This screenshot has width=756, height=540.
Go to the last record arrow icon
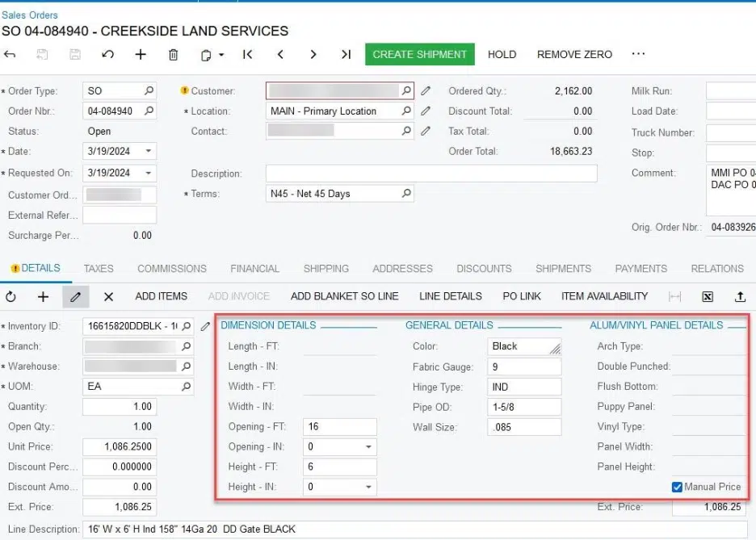tap(346, 55)
